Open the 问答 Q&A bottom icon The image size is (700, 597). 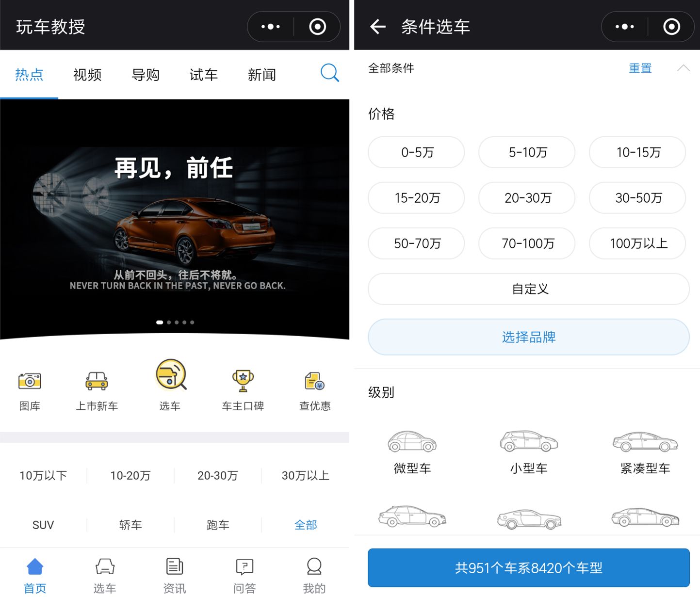tap(244, 566)
